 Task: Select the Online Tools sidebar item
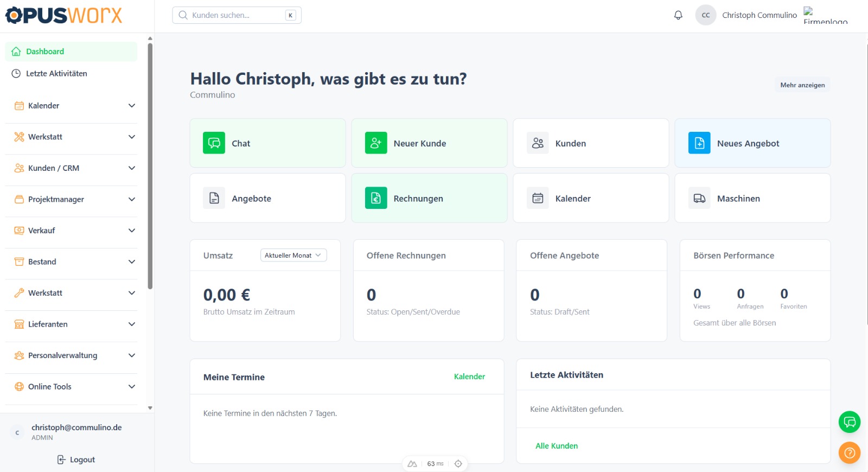coord(71,387)
